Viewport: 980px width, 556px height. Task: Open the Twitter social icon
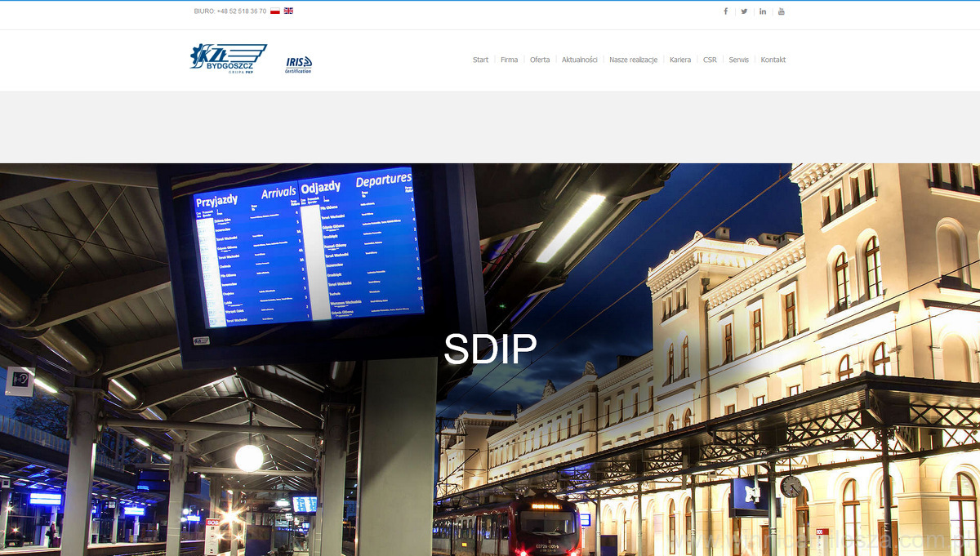(744, 11)
